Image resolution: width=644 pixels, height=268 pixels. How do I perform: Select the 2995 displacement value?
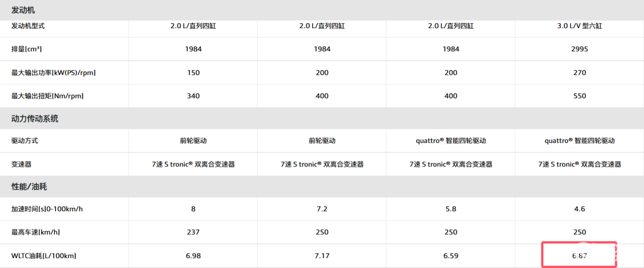pyautogui.click(x=579, y=49)
